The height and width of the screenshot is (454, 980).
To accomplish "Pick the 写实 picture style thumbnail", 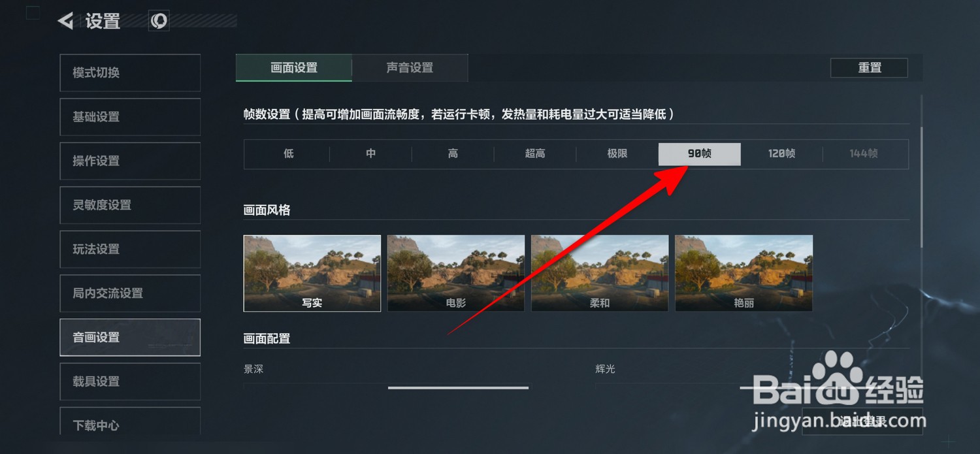I will click(312, 273).
